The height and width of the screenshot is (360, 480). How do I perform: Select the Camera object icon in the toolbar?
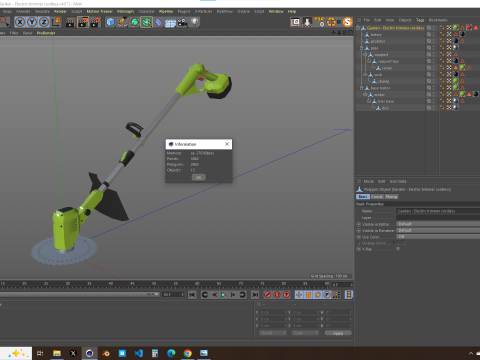pos(182,22)
